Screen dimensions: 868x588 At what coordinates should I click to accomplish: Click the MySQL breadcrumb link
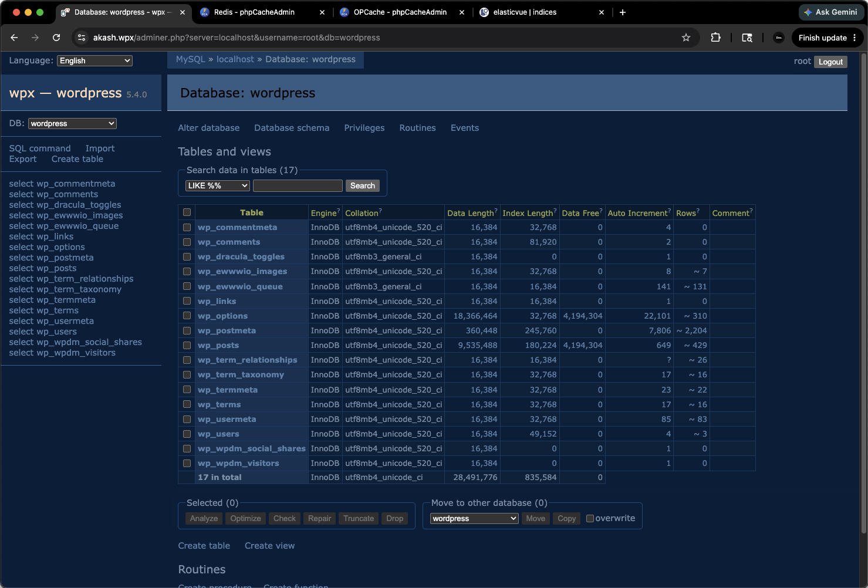coord(191,59)
